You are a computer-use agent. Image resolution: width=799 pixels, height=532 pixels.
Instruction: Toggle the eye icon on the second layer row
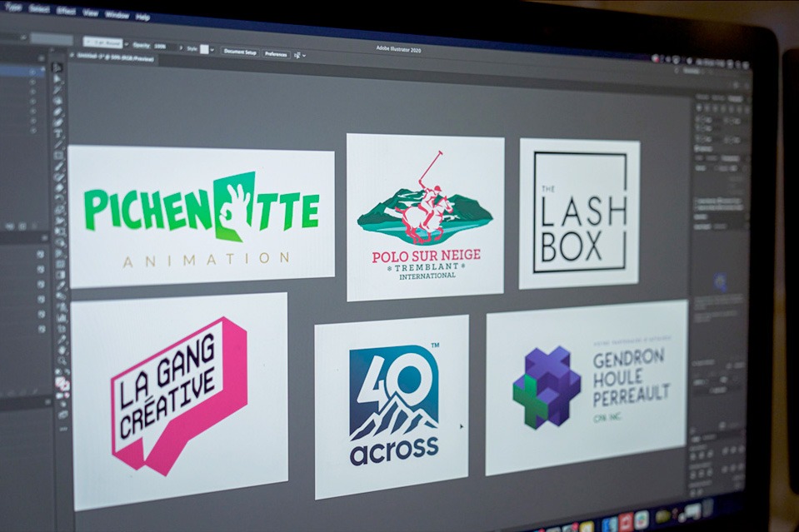tap(32, 82)
